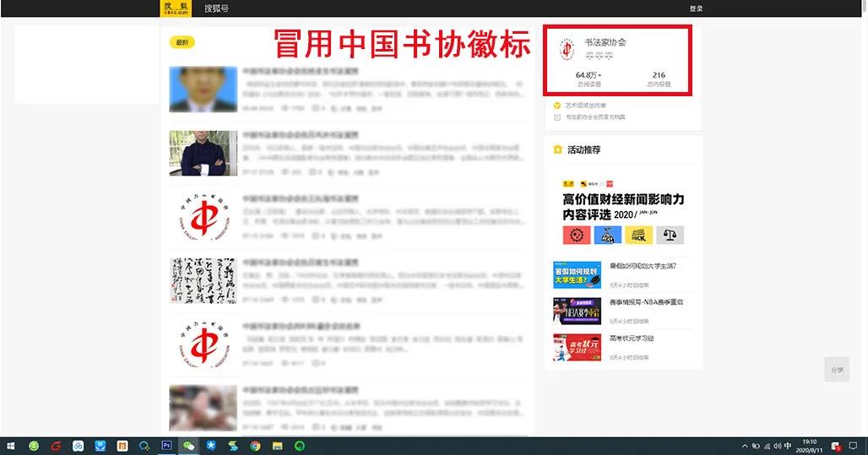Open the first article's portrait thumbnail
This screenshot has width=868, height=455.
click(x=203, y=89)
